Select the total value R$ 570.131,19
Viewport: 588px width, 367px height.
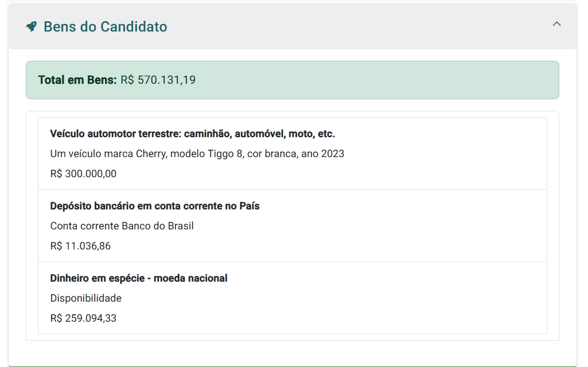(x=158, y=80)
